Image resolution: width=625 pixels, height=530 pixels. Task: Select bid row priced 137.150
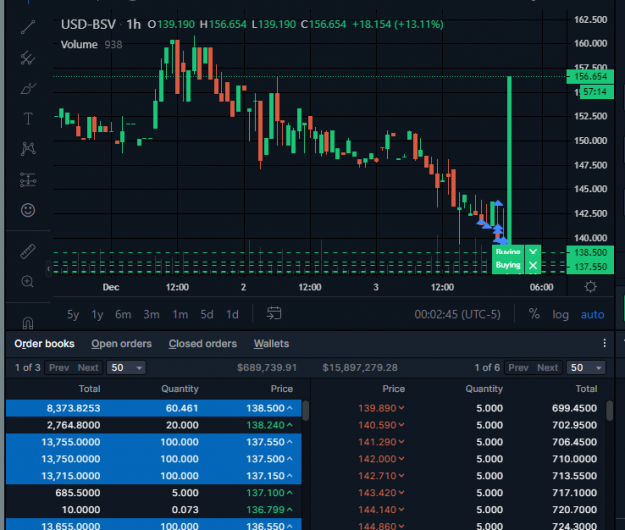click(x=153, y=476)
